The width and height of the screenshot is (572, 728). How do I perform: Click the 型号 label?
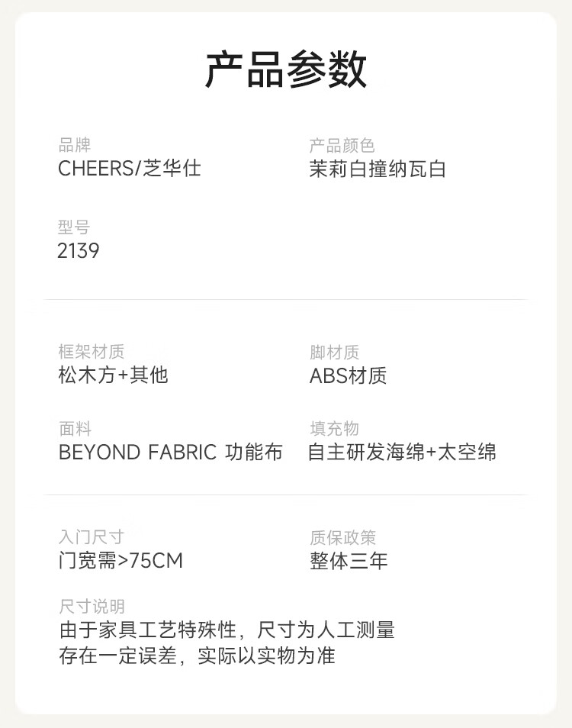pos(74,227)
